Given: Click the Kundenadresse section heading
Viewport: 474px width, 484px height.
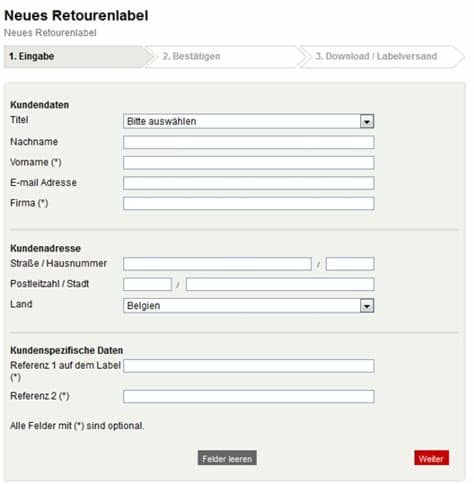Looking at the screenshot, I should [x=45, y=248].
